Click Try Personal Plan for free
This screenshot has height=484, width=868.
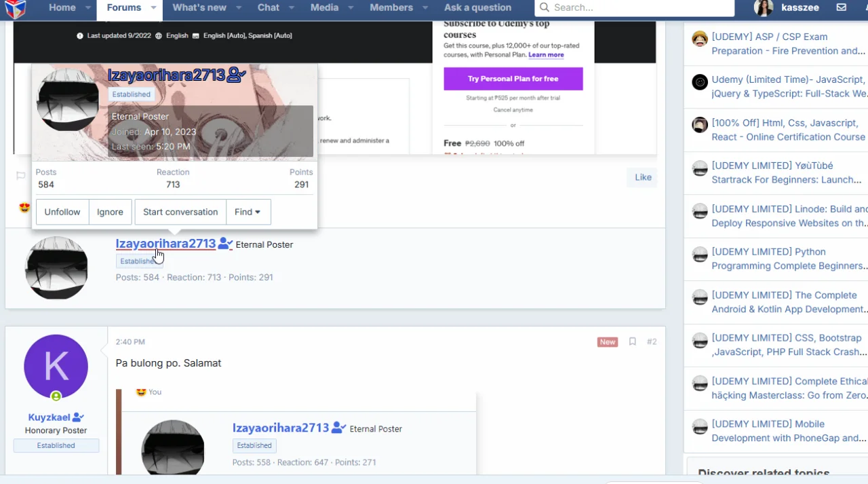tap(513, 79)
